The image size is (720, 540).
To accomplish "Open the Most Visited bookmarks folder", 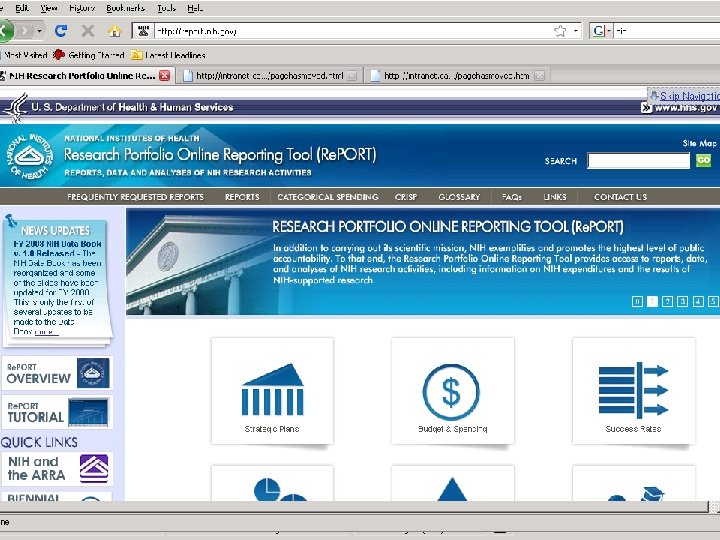I will coord(25,55).
